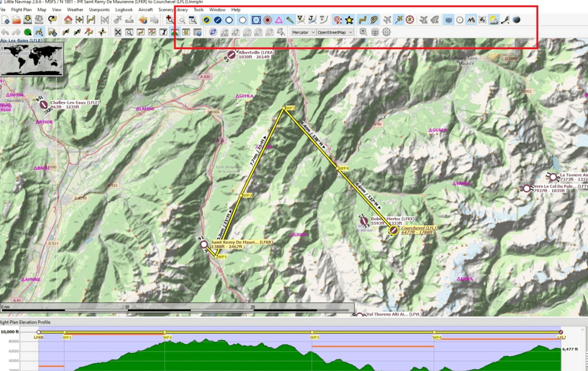The image size is (588, 371).
Task: Toggle weather sun-and-cloud display on map
Action: (494, 19)
